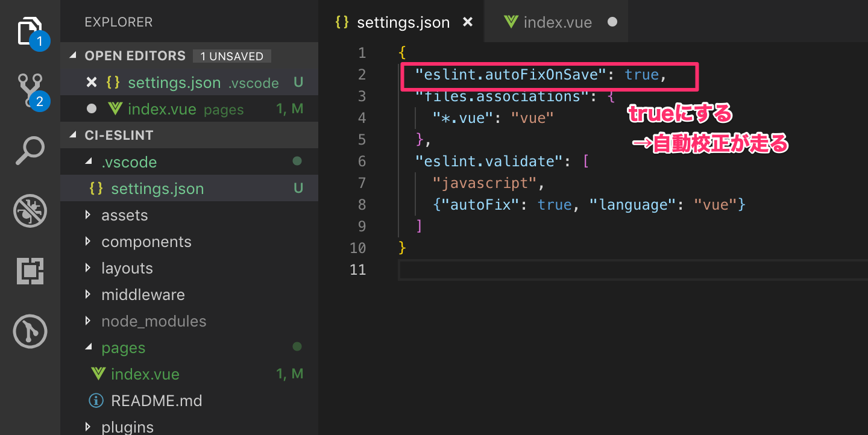868x435 pixels.
Task: Open the Extensions view
Action: point(30,271)
